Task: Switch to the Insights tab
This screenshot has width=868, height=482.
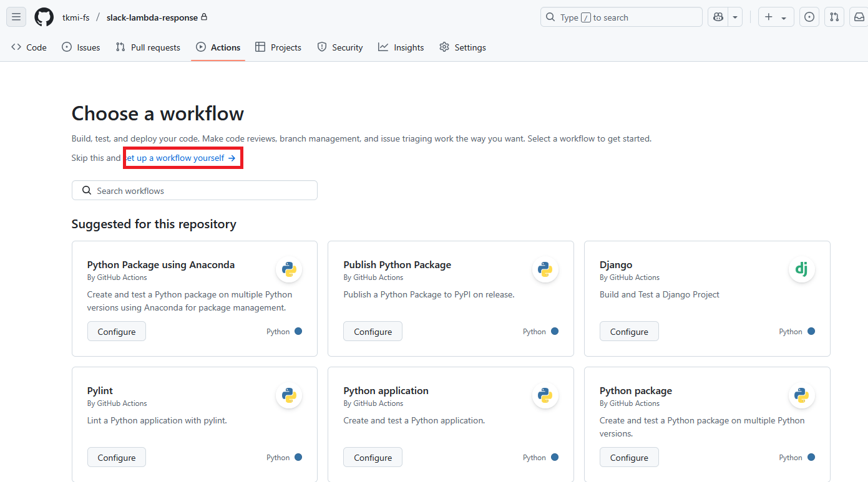Action: click(401, 47)
